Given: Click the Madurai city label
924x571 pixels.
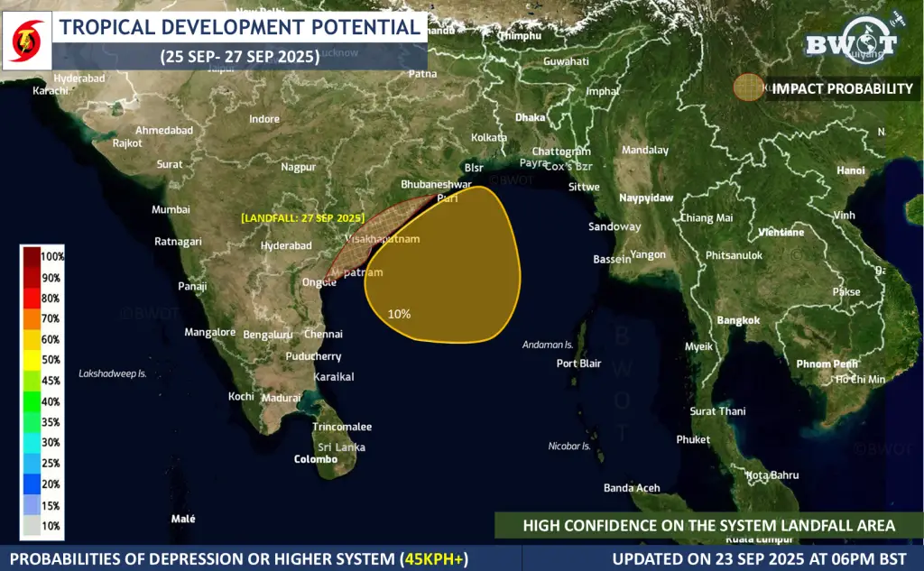Looking at the screenshot, I should click(282, 399).
